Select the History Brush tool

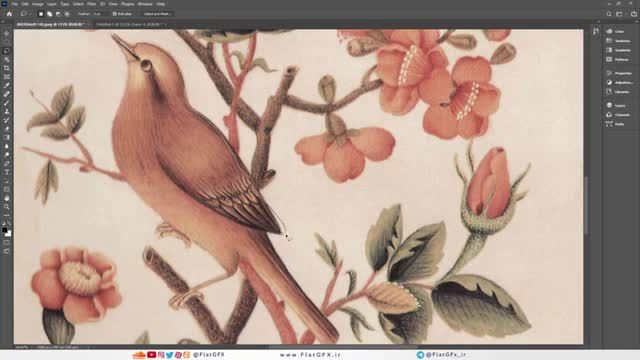[x=7, y=120]
